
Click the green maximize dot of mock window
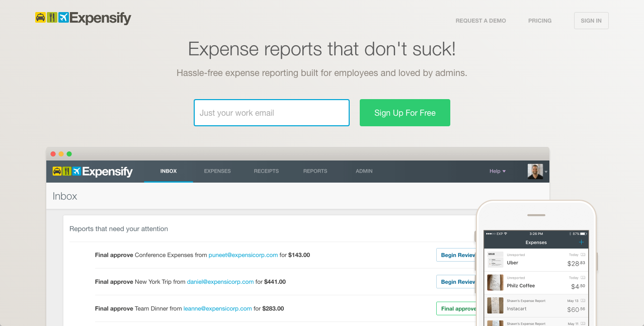pyautogui.click(x=69, y=154)
